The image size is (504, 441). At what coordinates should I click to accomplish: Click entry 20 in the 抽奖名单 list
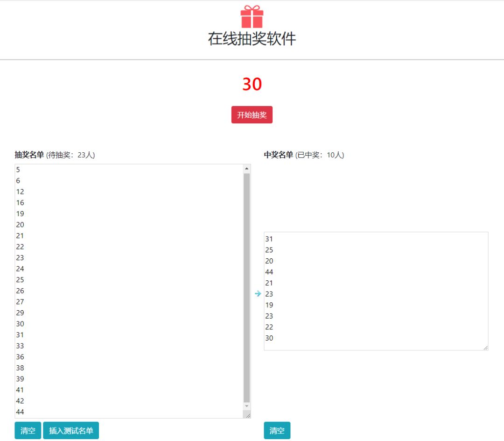tap(20, 225)
